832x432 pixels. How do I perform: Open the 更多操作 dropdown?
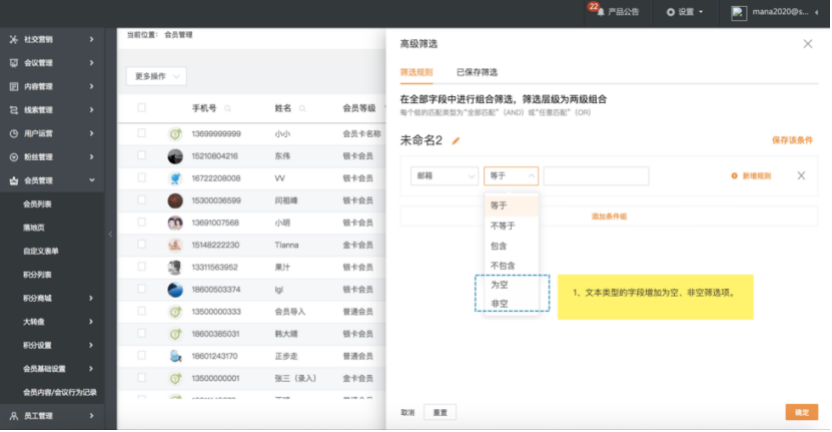coord(156,76)
